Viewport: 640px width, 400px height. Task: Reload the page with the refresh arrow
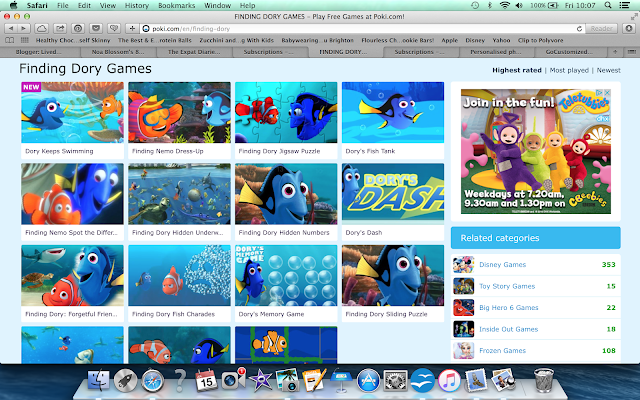579,29
